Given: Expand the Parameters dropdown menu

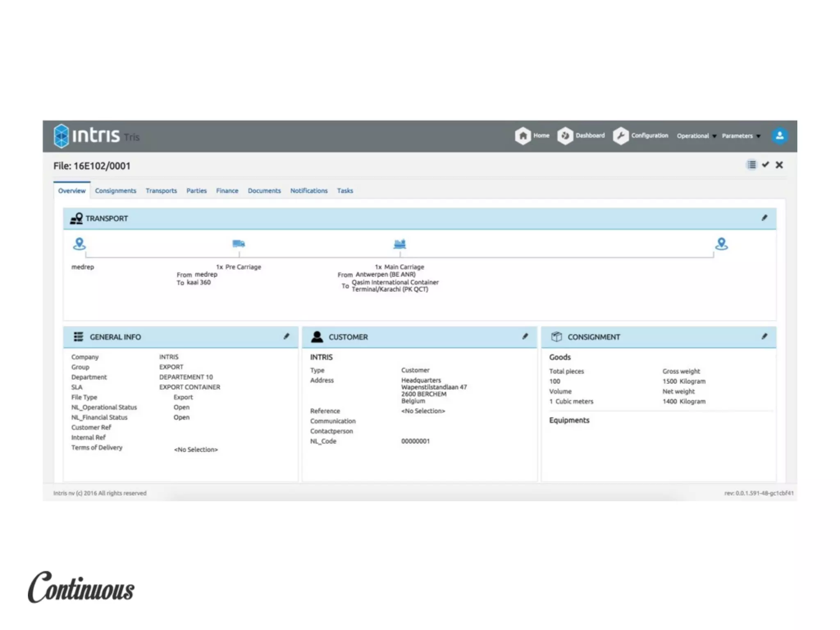Looking at the screenshot, I should [741, 136].
